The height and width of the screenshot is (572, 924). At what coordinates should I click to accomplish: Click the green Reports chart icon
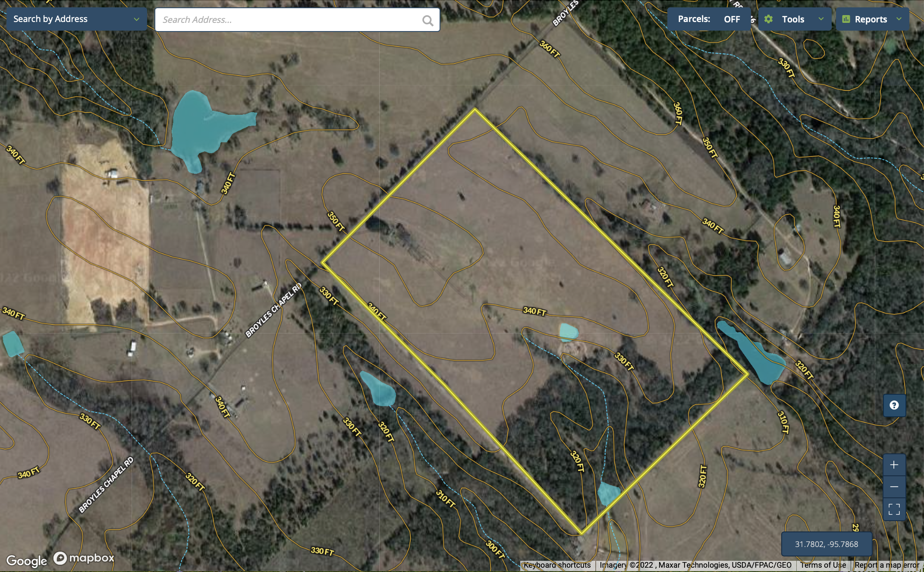846,19
